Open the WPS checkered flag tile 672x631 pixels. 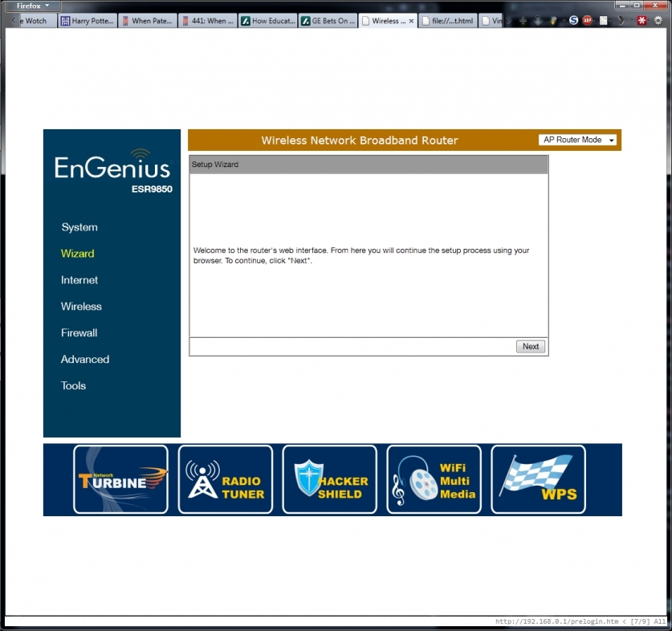[x=538, y=479]
